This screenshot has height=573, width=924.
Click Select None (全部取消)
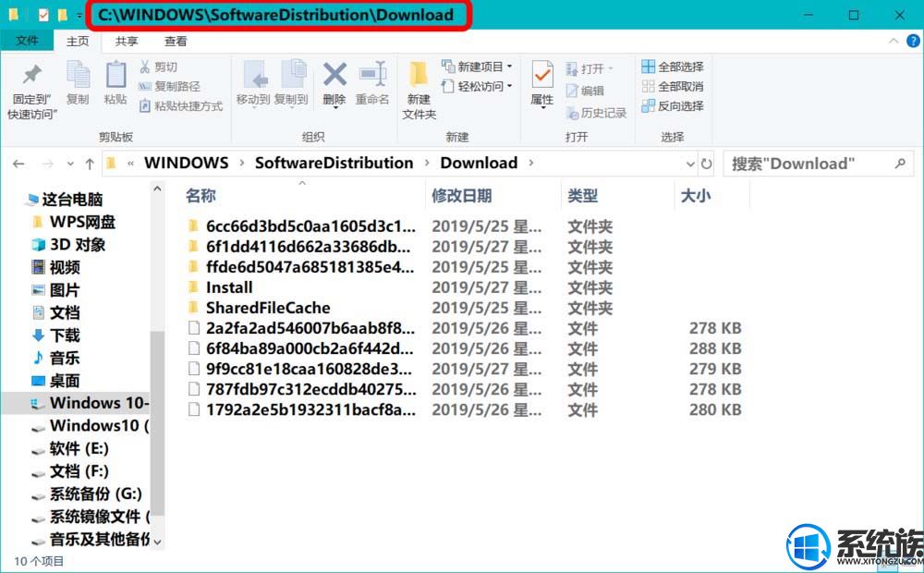click(673, 87)
